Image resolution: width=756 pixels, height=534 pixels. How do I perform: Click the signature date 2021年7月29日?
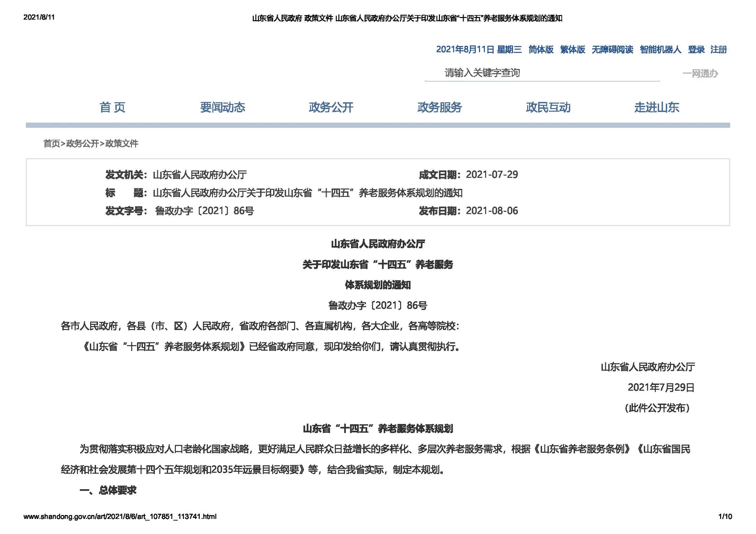(x=661, y=387)
